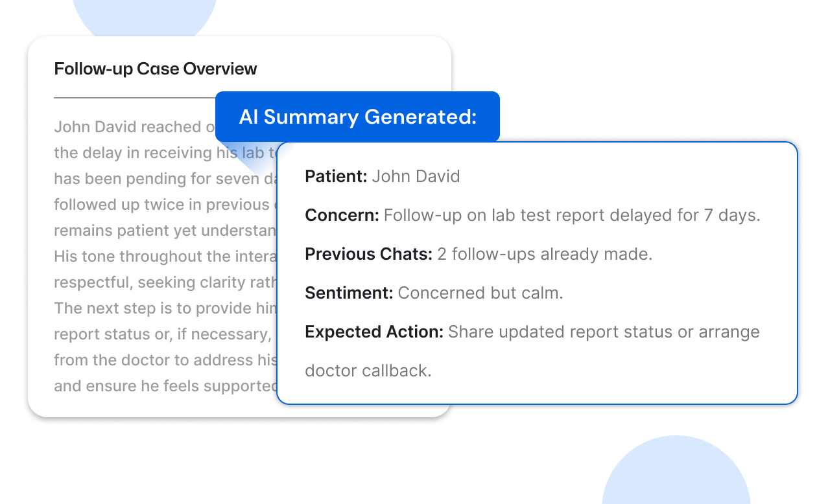Click the bold "Sentiment:" label
This screenshot has width=817, height=504.
[x=349, y=293]
